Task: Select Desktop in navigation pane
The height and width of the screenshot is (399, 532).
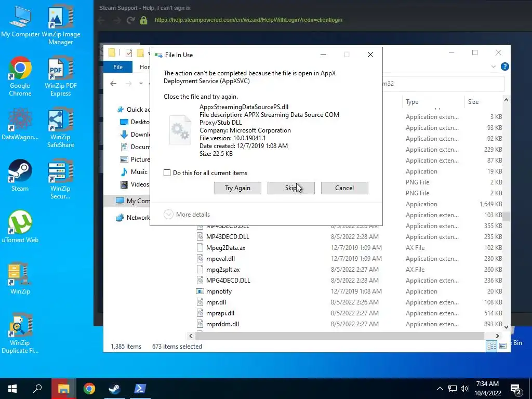Action: click(x=135, y=122)
